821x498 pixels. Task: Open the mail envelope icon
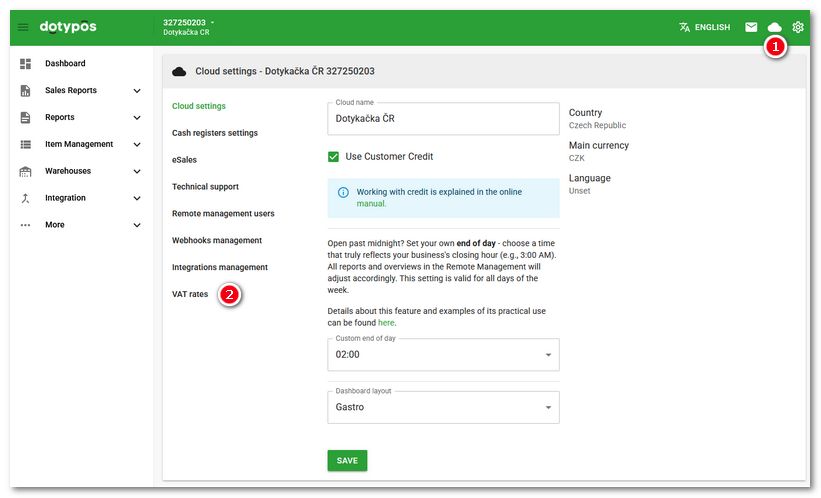pos(751,27)
